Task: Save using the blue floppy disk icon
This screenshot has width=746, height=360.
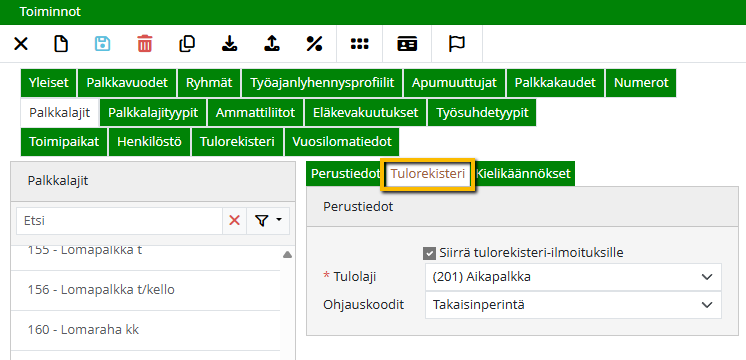Action: coord(102,44)
